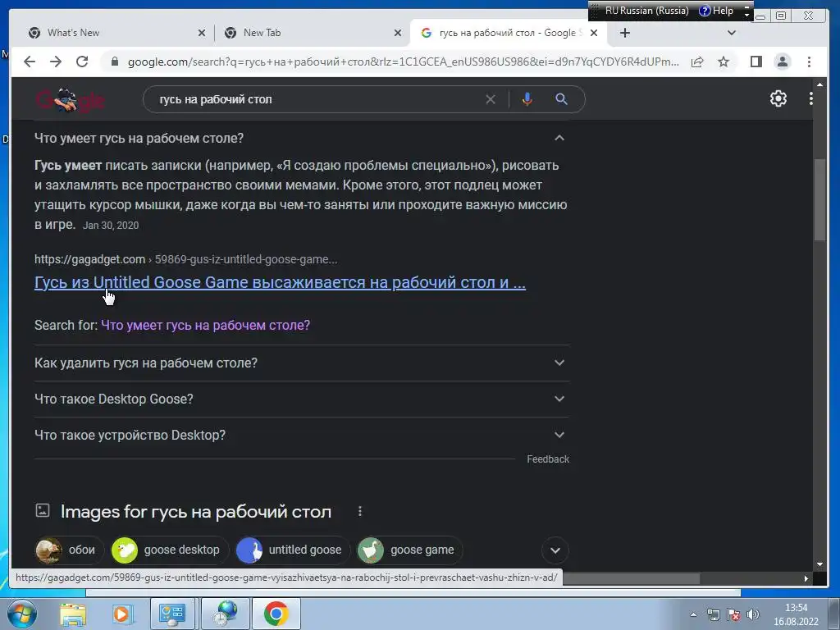This screenshot has height=630, width=840.
Task: Click the Google search input field
Action: [x=319, y=99]
